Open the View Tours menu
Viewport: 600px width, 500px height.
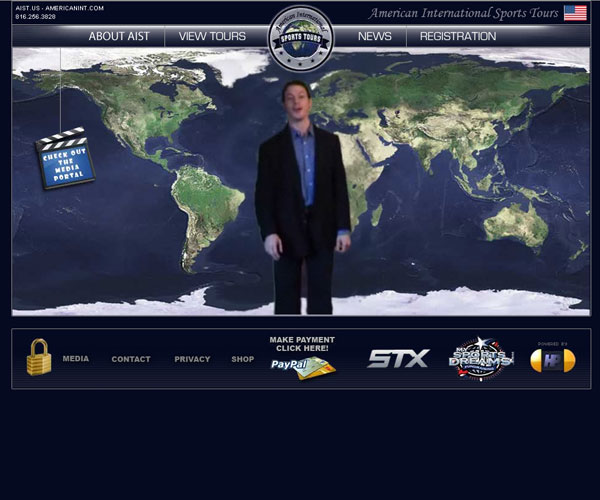pyautogui.click(x=212, y=36)
